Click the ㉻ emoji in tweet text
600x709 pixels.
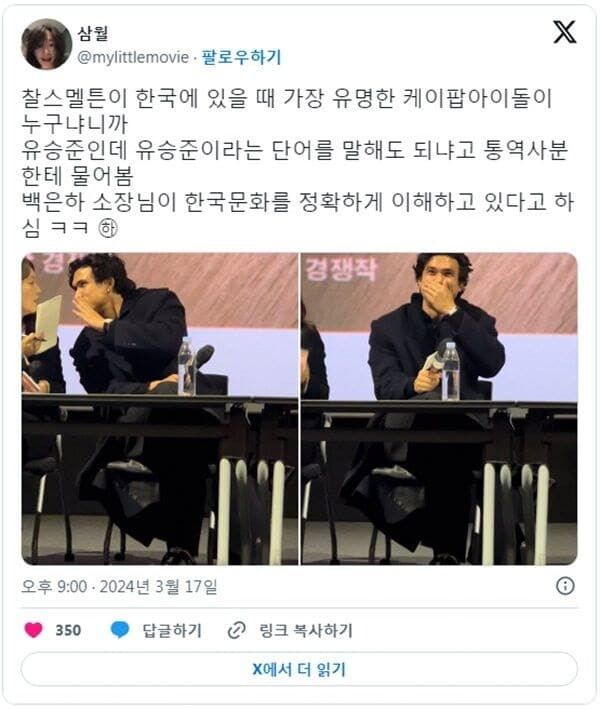point(108,228)
